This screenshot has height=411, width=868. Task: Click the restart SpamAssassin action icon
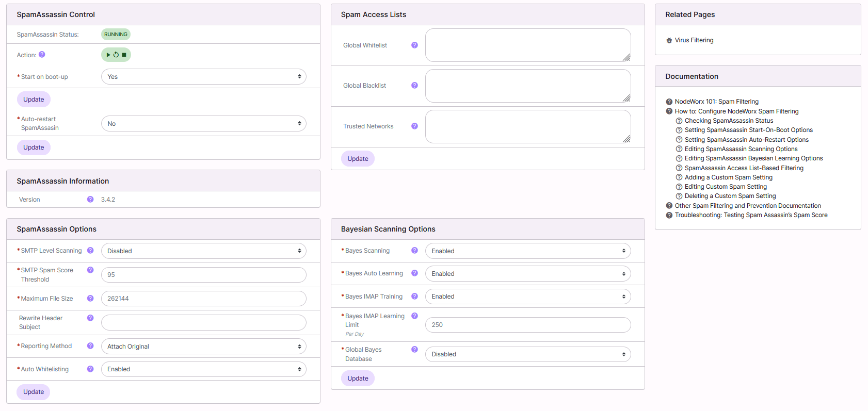click(116, 55)
